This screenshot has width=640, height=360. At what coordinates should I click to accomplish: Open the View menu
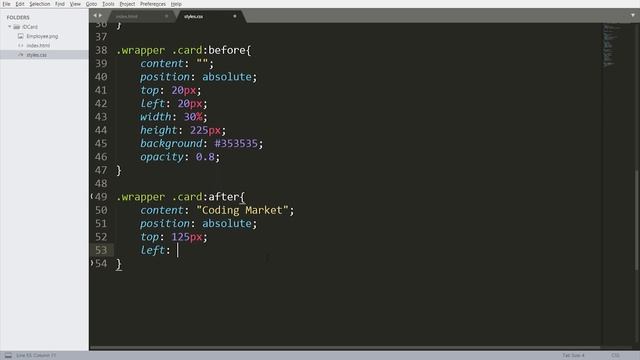tap(75, 4)
